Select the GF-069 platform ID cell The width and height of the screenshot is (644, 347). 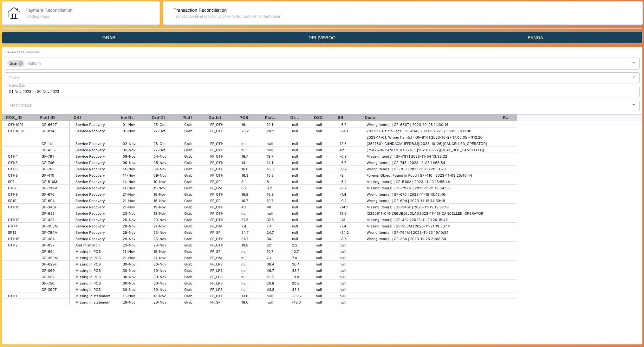click(48, 271)
